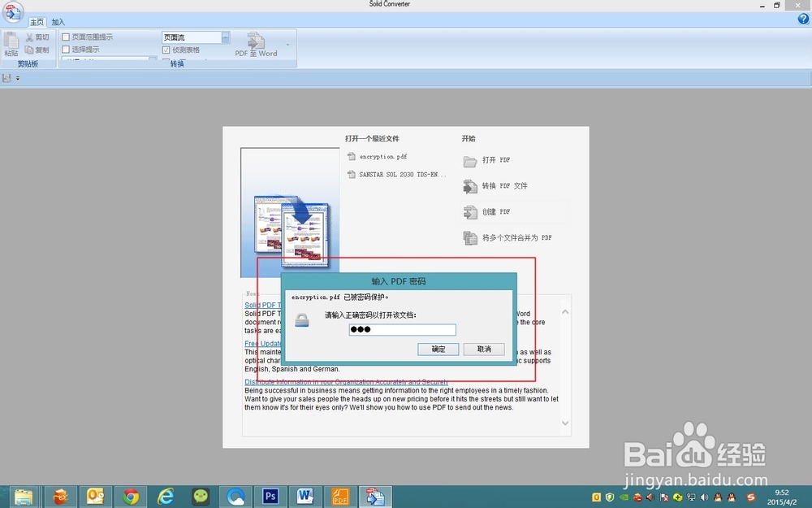812x508 pixels.
Task: Open the help question-mark icon
Action: point(803,20)
